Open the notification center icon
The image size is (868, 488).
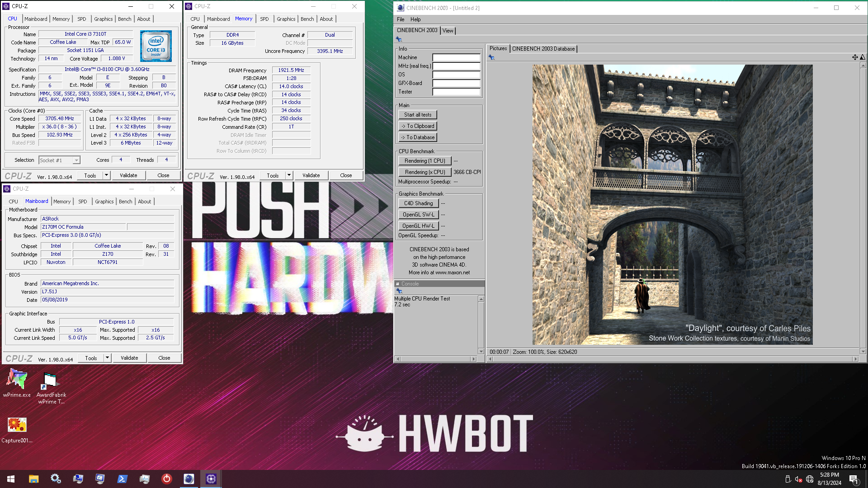point(854,479)
